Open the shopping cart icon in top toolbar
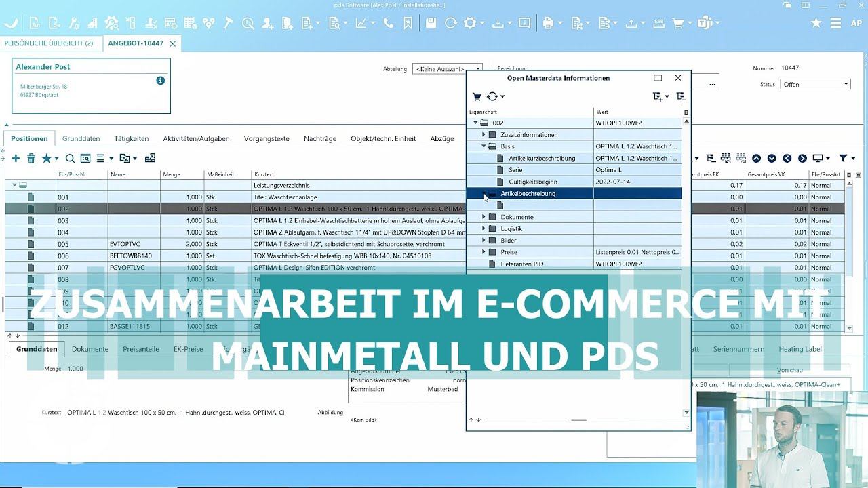This screenshot has width=868, height=488. [x=677, y=23]
